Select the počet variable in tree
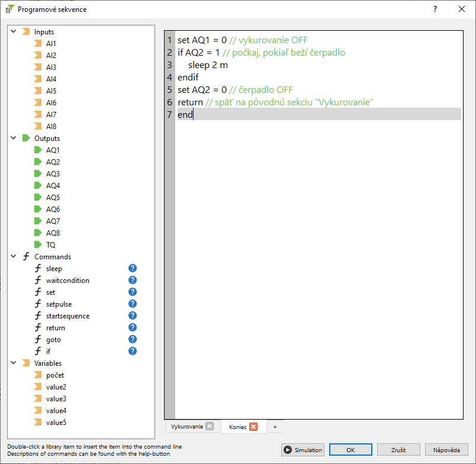 click(55, 375)
